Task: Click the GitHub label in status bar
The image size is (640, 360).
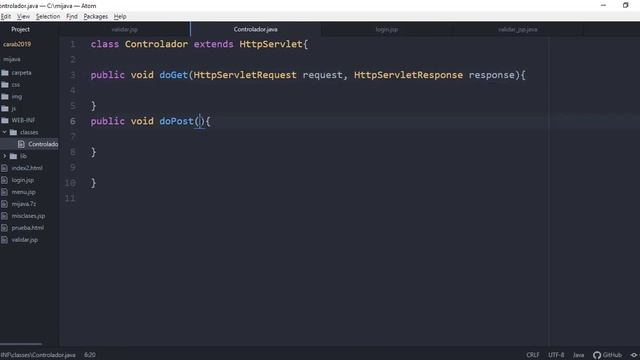Action: point(612,355)
